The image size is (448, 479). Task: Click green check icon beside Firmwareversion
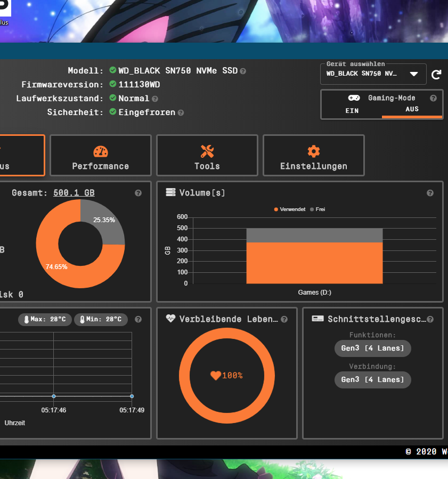click(113, 84)
